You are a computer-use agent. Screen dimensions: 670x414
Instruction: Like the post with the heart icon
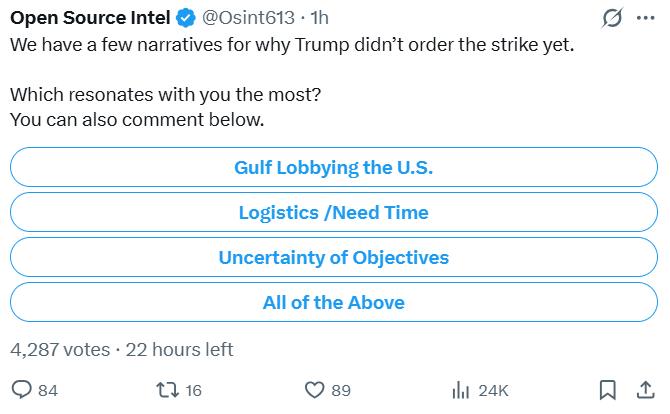(314, 389)
